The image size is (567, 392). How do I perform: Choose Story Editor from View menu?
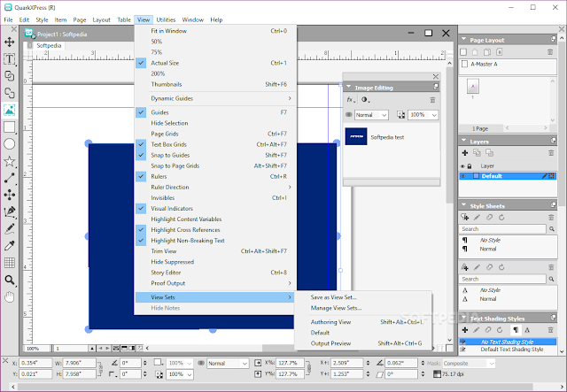tap(215, 273)
